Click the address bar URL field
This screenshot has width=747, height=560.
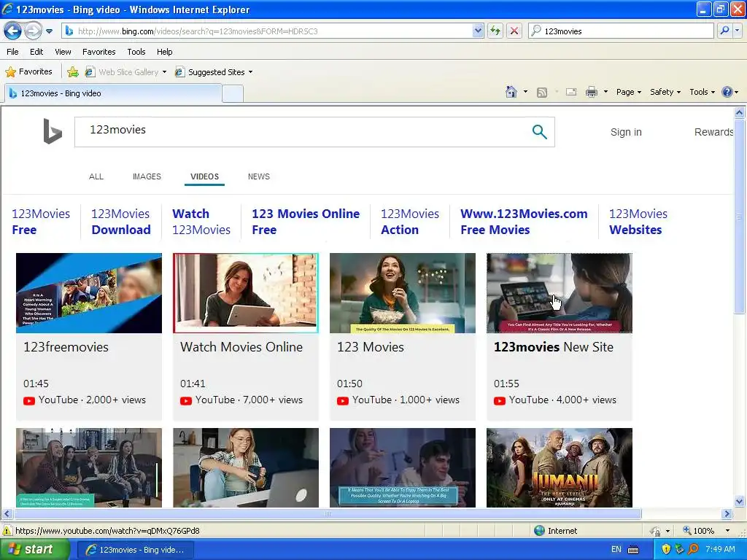pos(274,31)
